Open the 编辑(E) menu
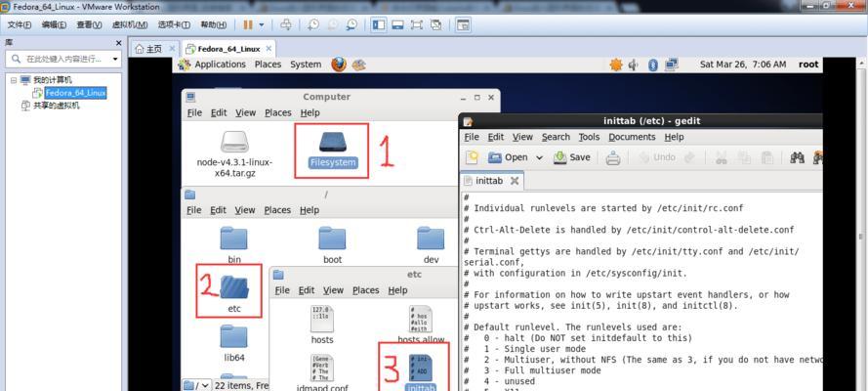The image size is (868, 391). (x=55, y=24)
